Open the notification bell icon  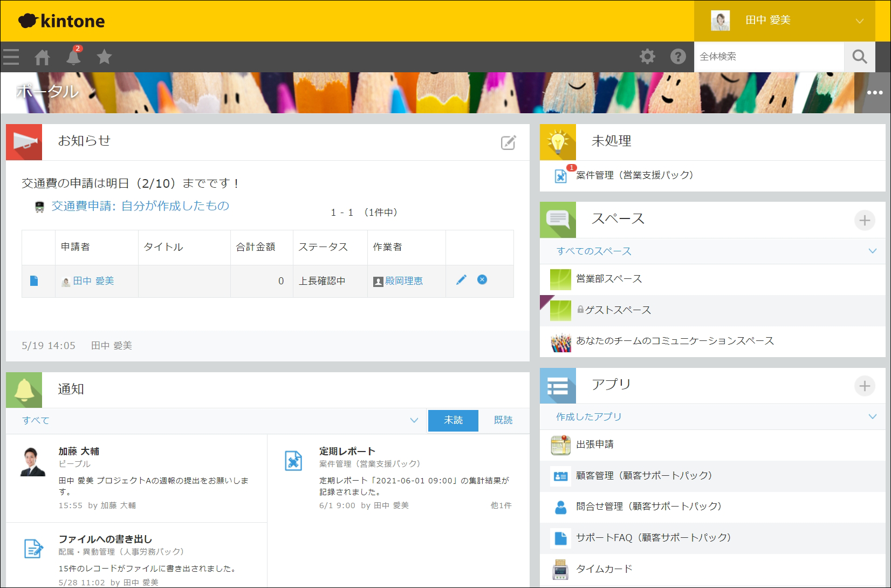[73, 57]
